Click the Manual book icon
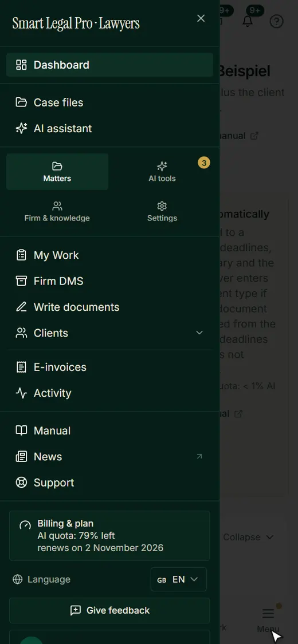The height and width of the screenshot is (644, 298). click(21, 430)
